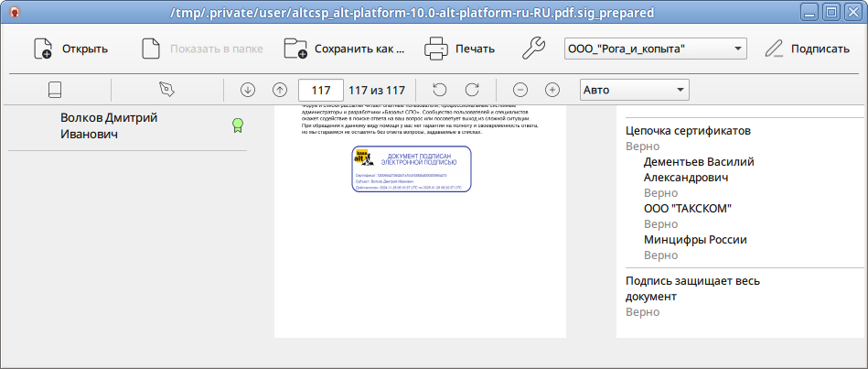
Task: Click ООО "ТАКСКОМ" certificate entry
Action: 688,209
